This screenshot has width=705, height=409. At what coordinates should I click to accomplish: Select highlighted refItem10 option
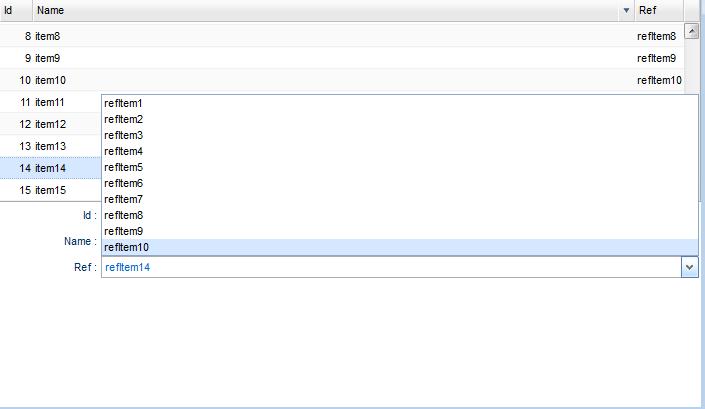tap(400, 247)
